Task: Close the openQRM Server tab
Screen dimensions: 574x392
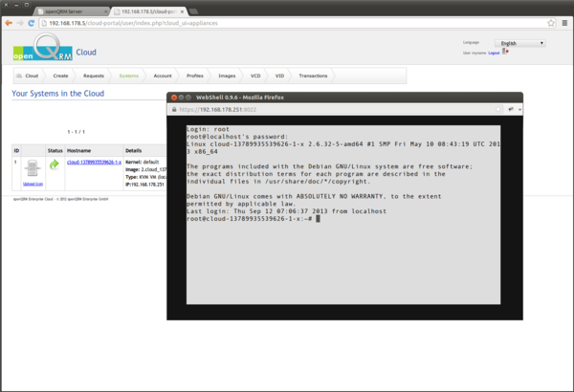Action: [x=106, y=11]
